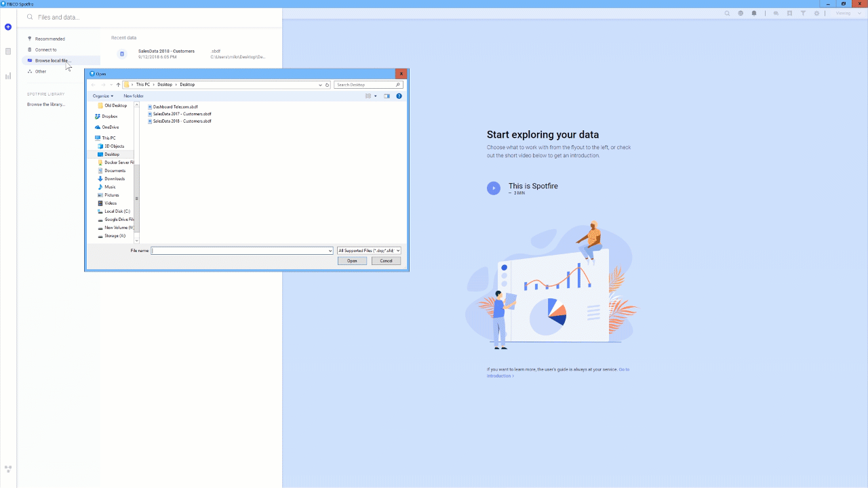Select Browse local file in the flyout
This screenshot has height=488, width=868.
61,60
